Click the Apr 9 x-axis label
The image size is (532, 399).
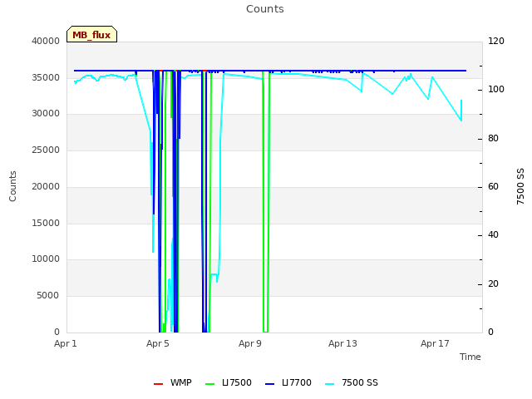pos(250,343)
